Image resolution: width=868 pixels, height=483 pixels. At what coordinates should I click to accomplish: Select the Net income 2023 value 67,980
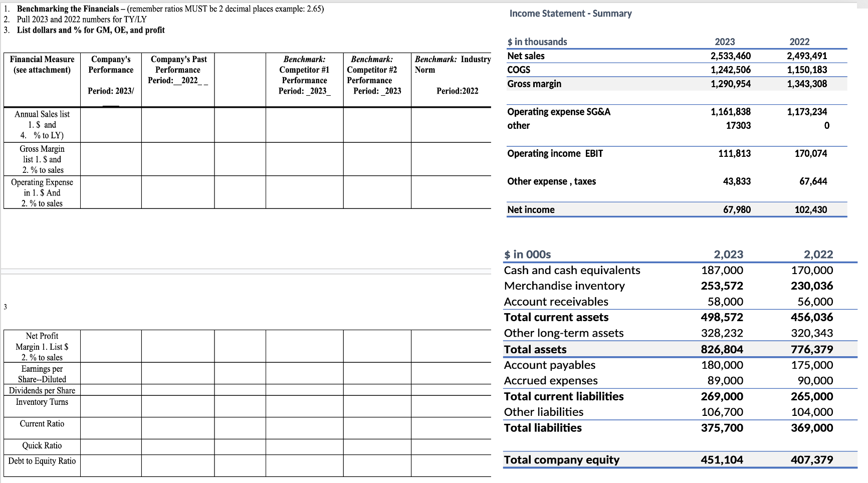(737, 209)
